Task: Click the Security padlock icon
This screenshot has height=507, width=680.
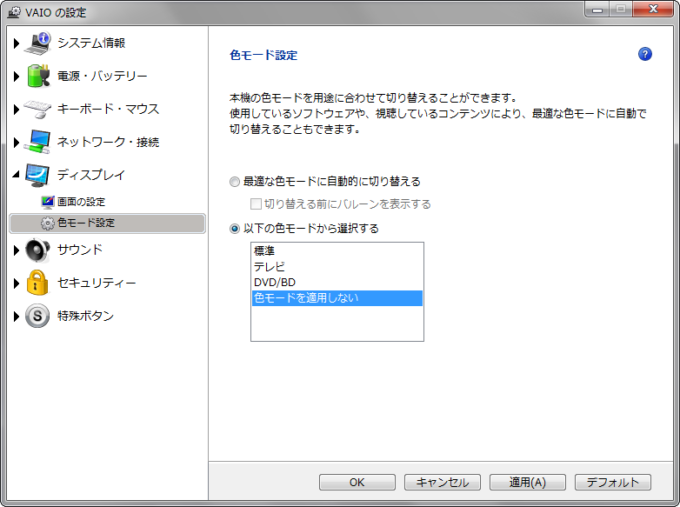Action: click(37, 283)
